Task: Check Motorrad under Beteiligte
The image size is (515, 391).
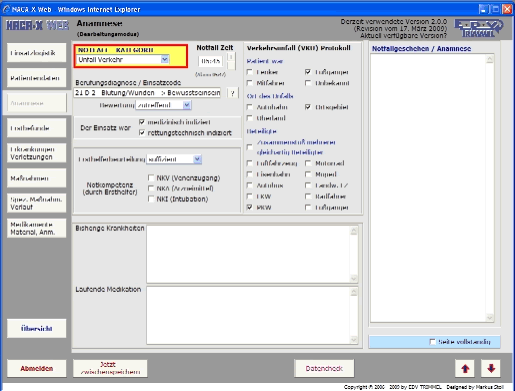Action: 308,163
